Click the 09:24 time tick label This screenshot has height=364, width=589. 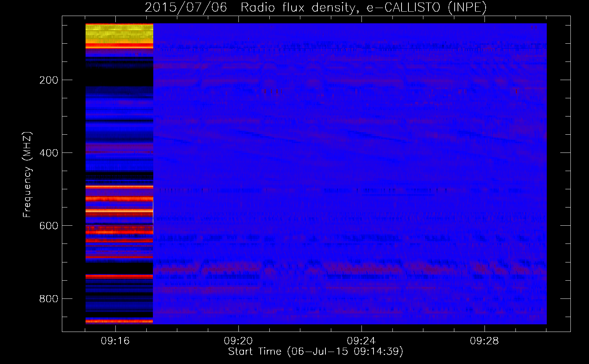361,341
